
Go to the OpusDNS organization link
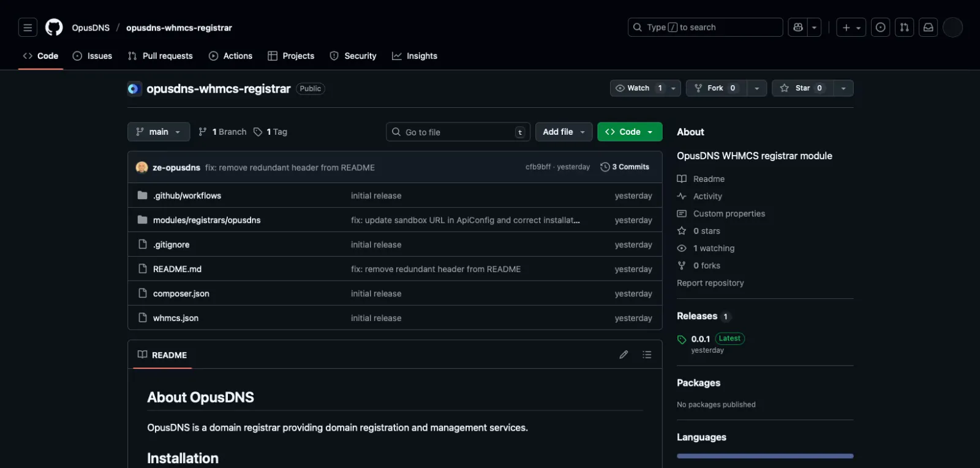[91, 28]
